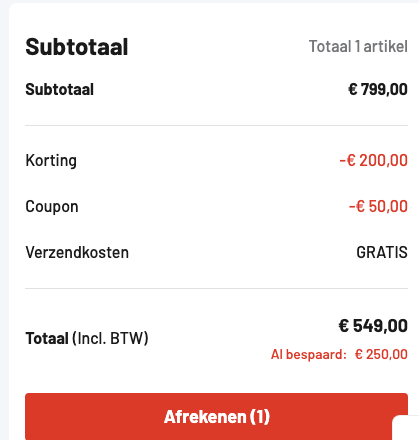419x440 pixels.
Task: Click the Subtotaal heading
Action: tap(77, 47)
